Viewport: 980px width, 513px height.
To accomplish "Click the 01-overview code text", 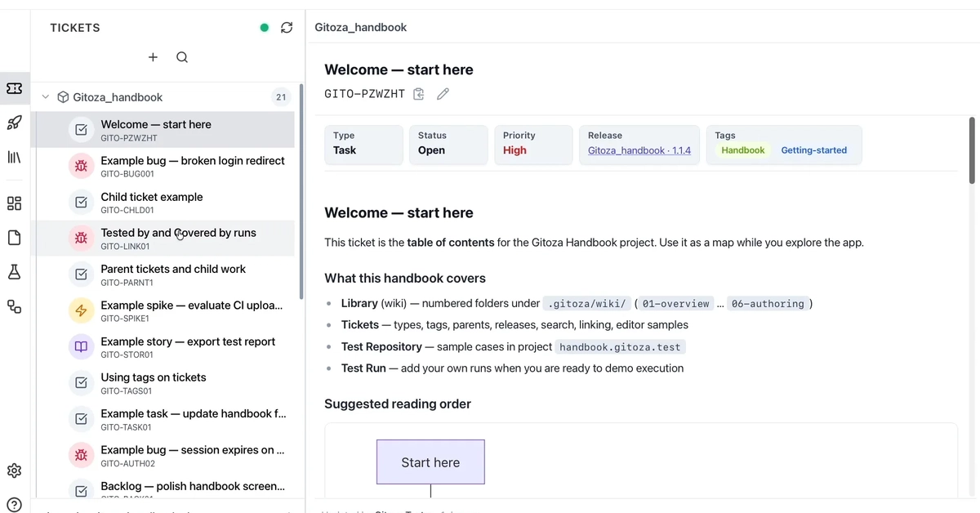I will point(675,304).
